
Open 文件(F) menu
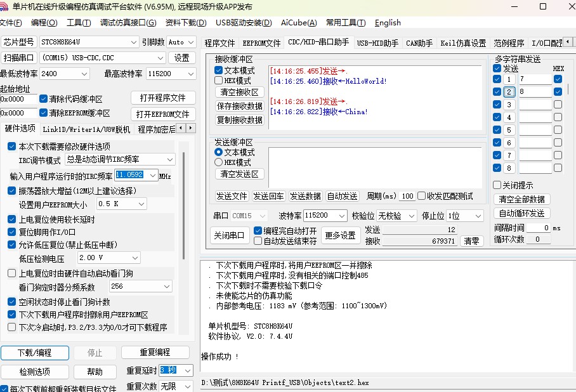[11, 23]
